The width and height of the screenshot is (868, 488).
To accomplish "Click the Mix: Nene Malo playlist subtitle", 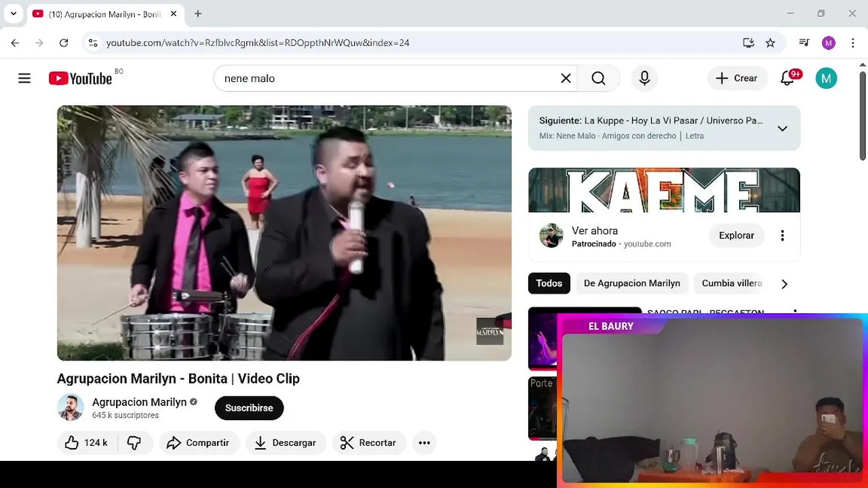I will [x=621, y=136].
